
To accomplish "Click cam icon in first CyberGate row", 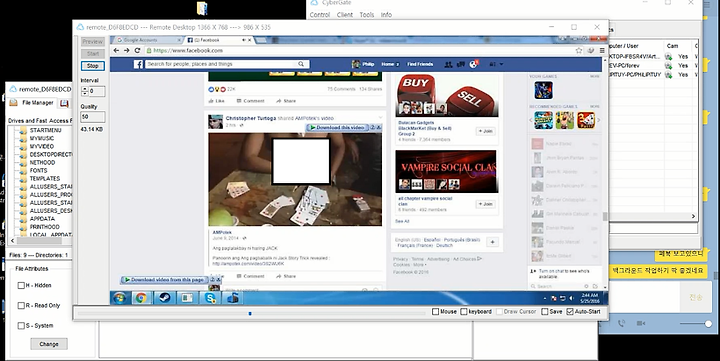I will tap(669, 56).
